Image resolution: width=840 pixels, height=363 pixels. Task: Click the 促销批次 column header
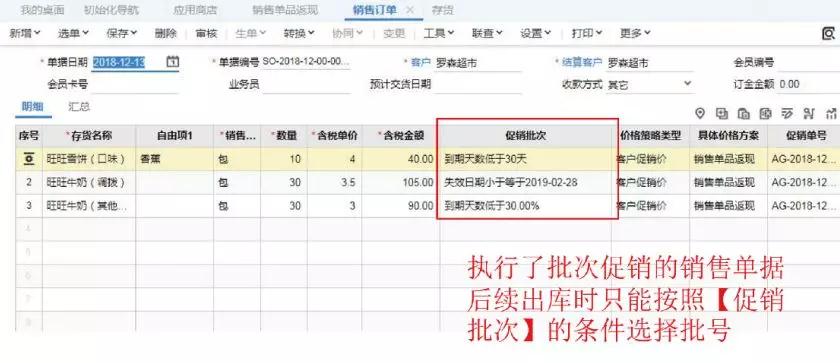[x=526, y=136]
